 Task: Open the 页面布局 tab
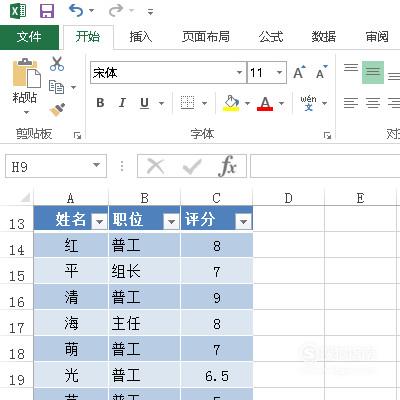tap(206, 37)
